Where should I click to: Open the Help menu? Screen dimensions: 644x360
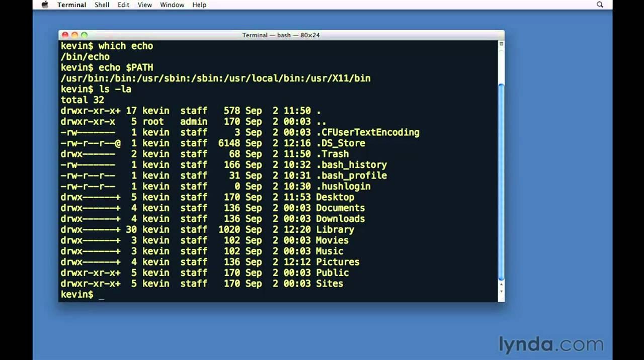point(199,5)
